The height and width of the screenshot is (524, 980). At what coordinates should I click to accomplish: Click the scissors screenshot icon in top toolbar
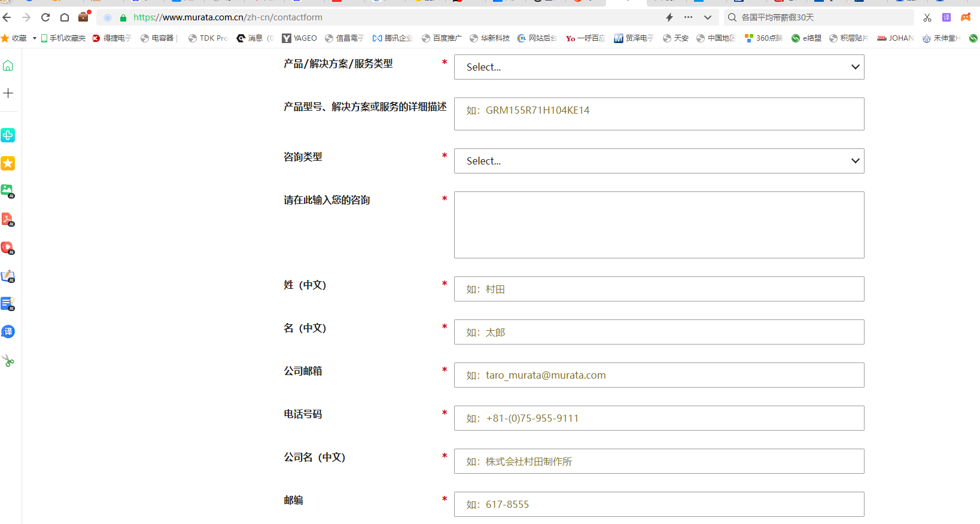(927, 17)
